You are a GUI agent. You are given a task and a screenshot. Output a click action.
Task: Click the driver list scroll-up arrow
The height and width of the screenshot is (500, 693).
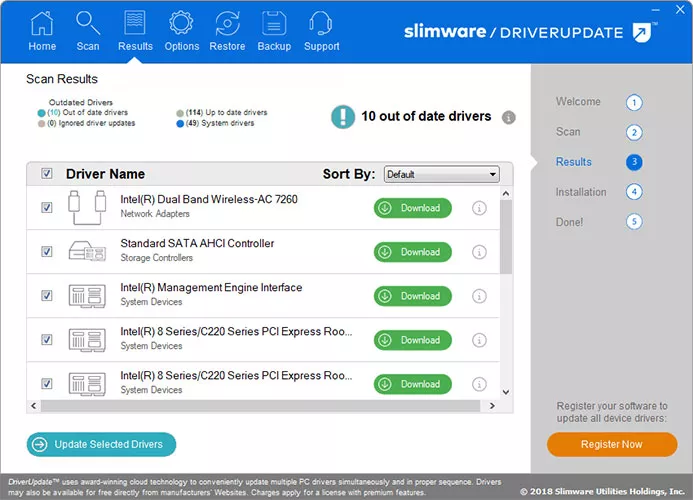[x=506, y=194]
